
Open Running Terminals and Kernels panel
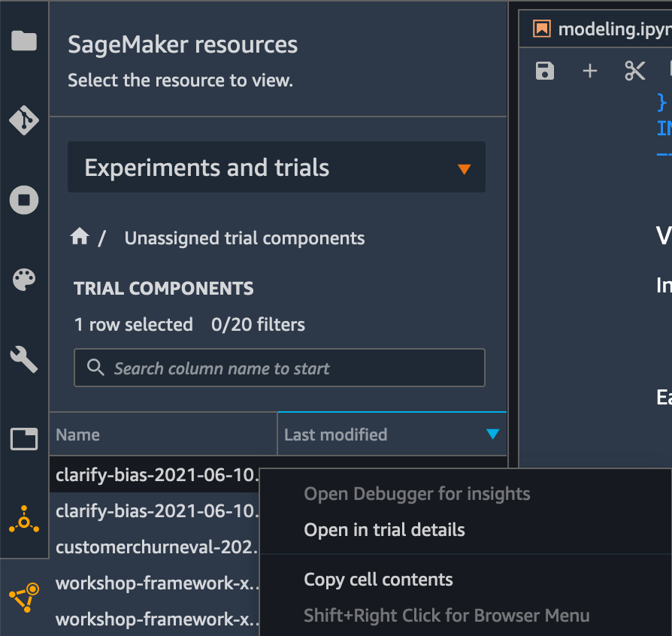24,200
